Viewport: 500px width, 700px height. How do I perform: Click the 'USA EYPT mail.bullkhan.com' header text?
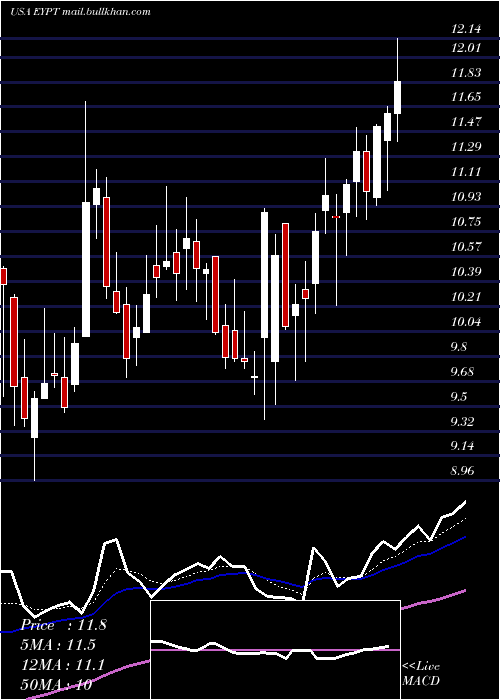[80, 12]
